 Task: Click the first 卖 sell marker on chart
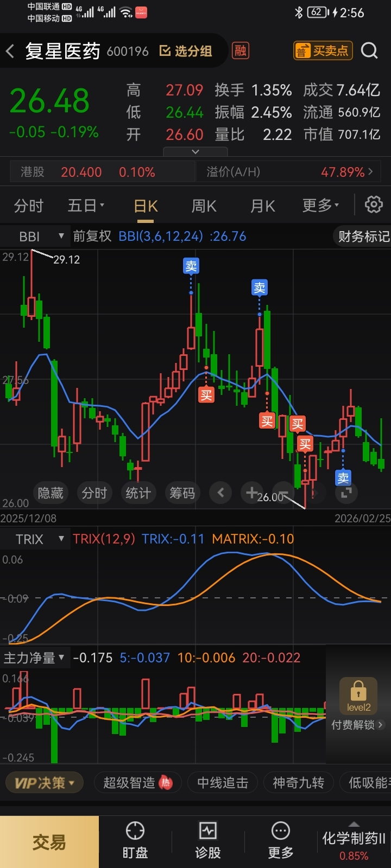(x=191, y=266)
